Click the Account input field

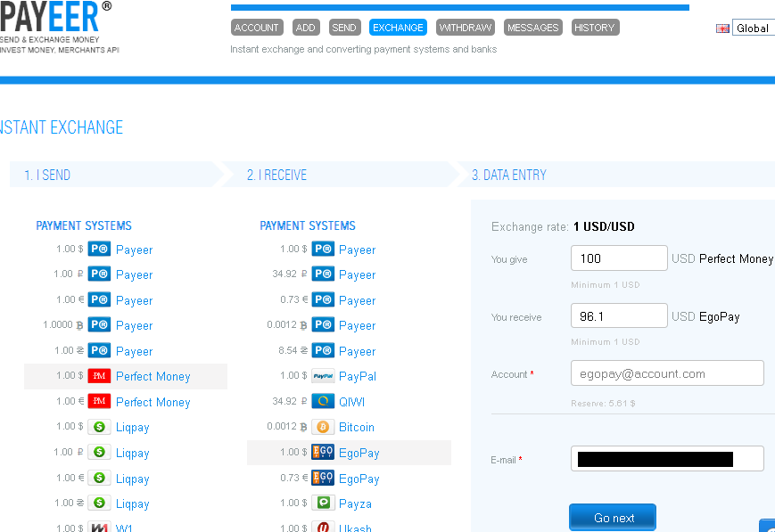(667, 373)
